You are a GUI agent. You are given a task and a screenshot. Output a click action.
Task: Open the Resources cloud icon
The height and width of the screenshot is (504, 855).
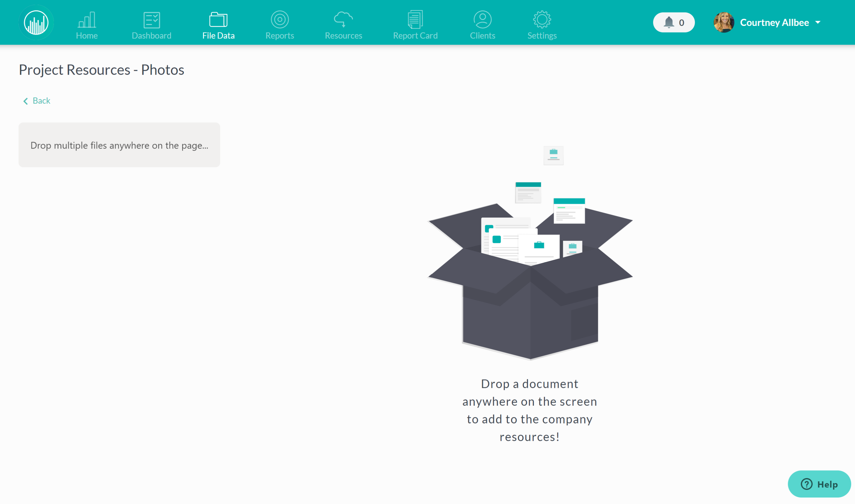point(343,19)
